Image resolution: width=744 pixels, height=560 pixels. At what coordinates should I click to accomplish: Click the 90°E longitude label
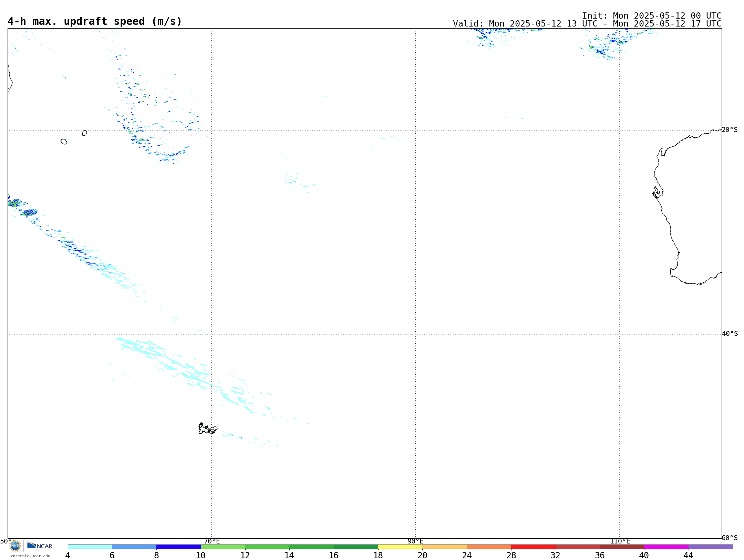click(x=415, y=541)
